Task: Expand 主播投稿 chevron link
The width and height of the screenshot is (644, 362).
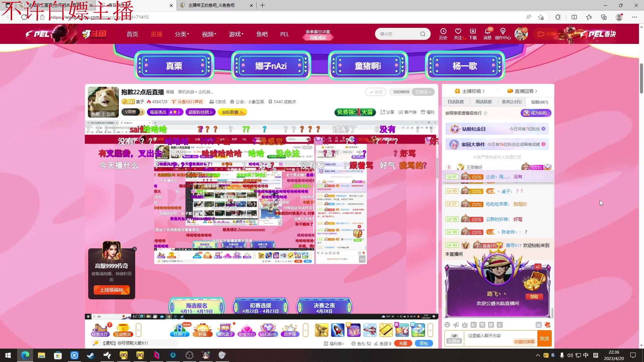Action: point(470,91)
